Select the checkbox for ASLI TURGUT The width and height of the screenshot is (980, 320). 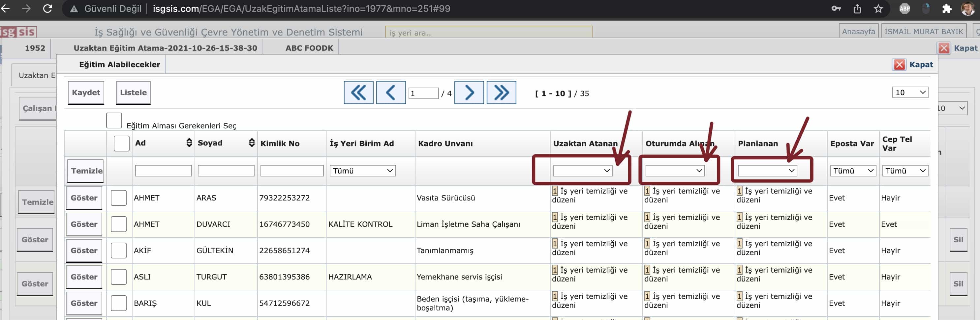click(118, 277)
